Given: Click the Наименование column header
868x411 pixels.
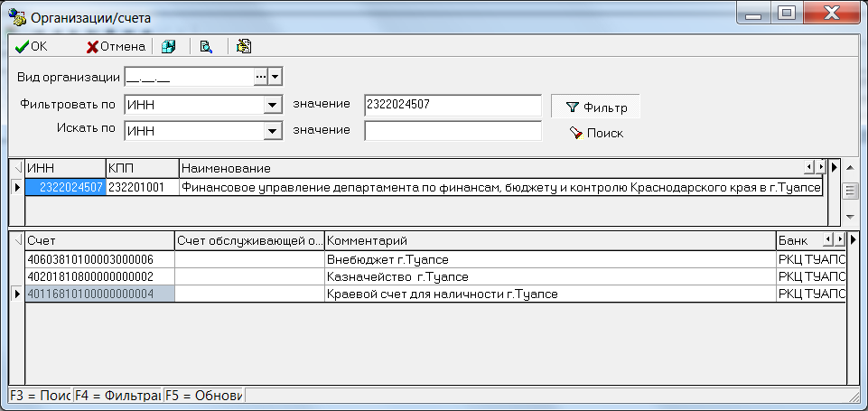Looking at the screenshot, I should pos(488,169).
